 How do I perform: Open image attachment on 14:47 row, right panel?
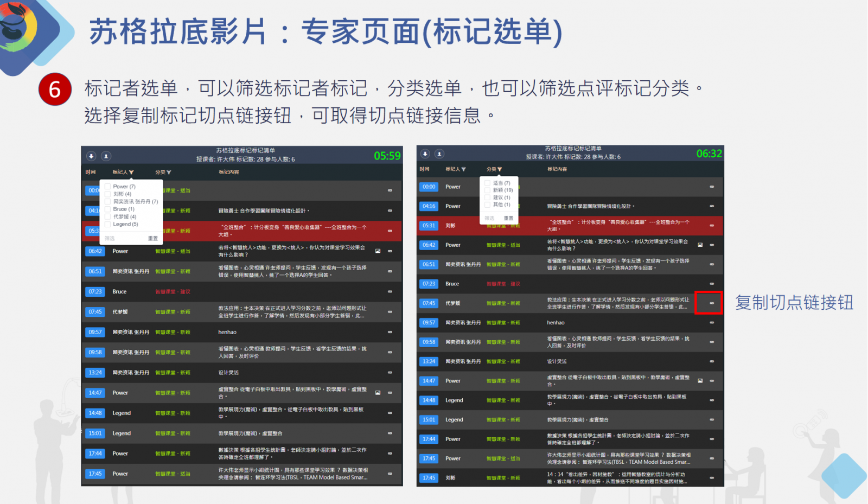(700, 381)
